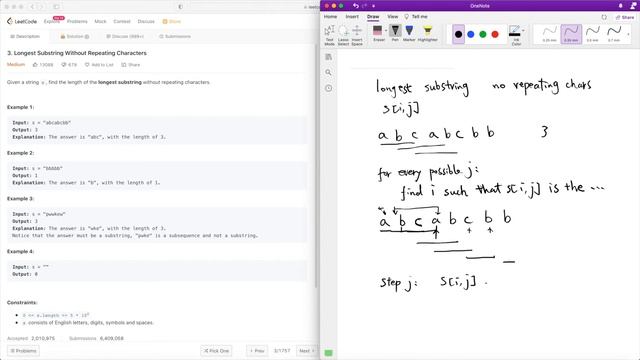Go to Problems in LeetCode navigation

(77, 21)
